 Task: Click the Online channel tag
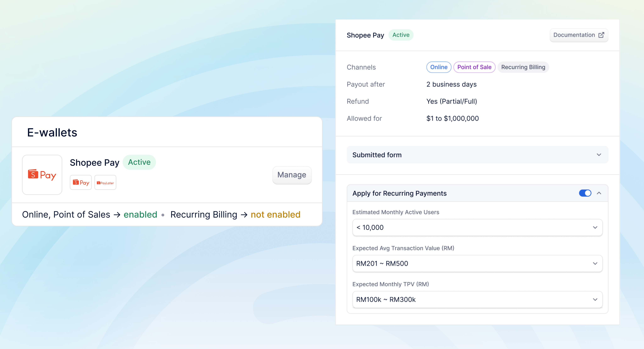(x=439, y=67)
